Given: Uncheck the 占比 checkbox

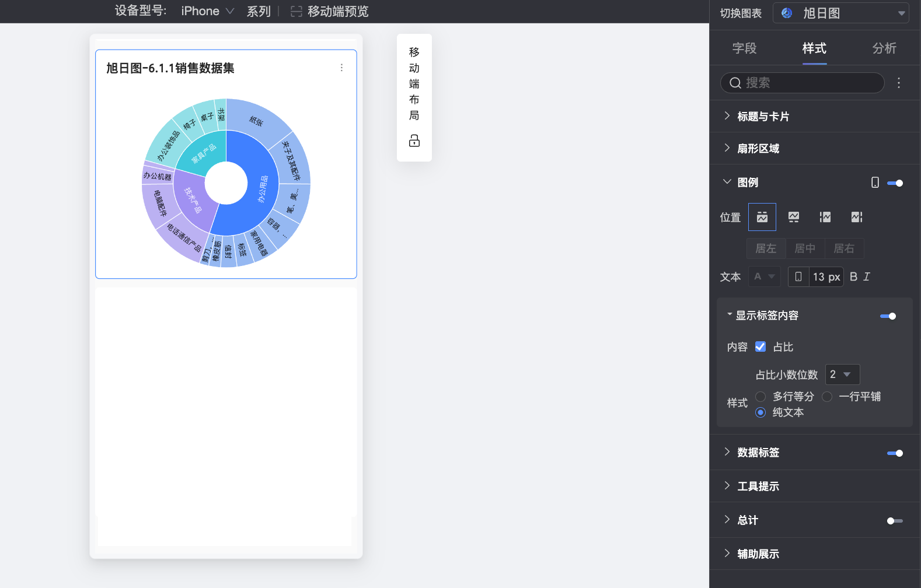Looking at the screenshot, I should (760, 346).
